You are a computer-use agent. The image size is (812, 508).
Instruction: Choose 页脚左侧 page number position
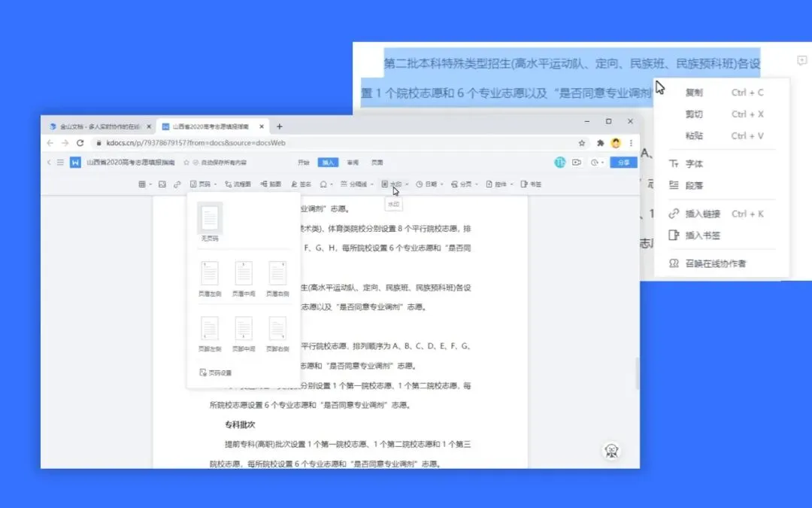click(x=210, y=334)
